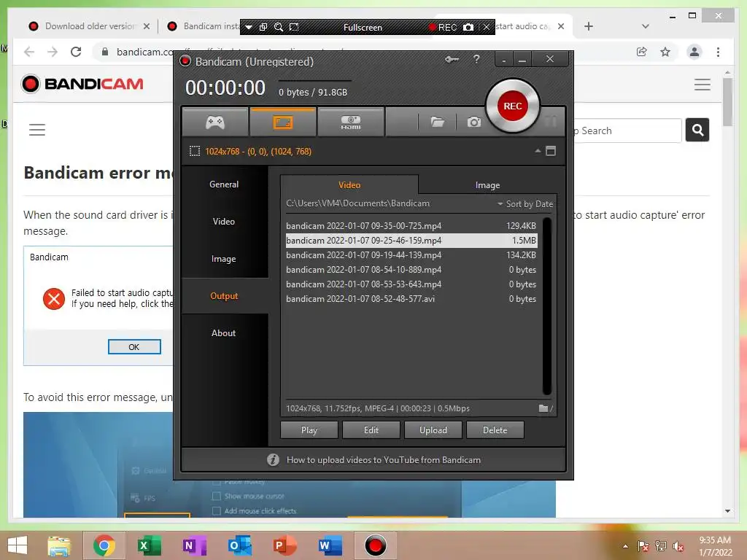The height and width of the screenshot is (560, 747).
Task: Take a screenshot with the camera icon
Action: 474,122
